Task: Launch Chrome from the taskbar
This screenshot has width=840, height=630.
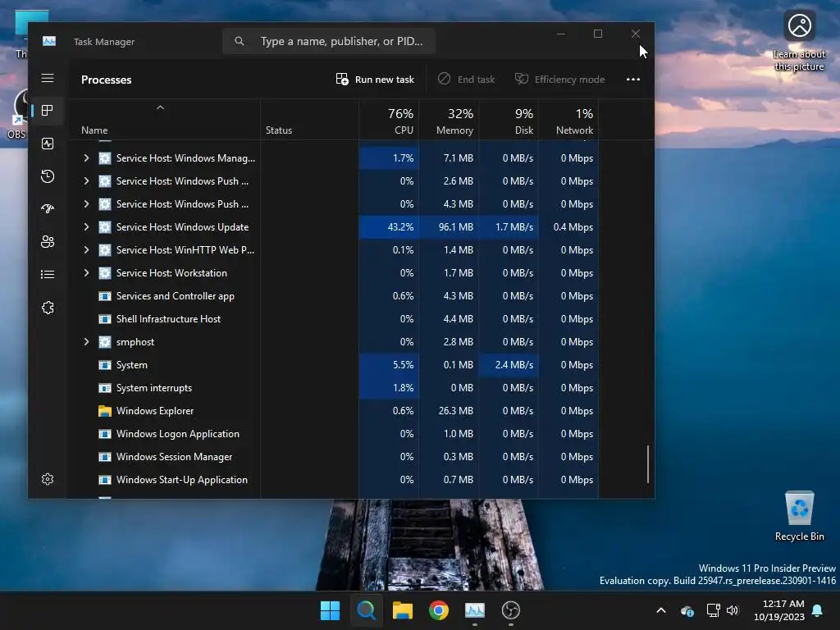Action: [x=439, y=610]
